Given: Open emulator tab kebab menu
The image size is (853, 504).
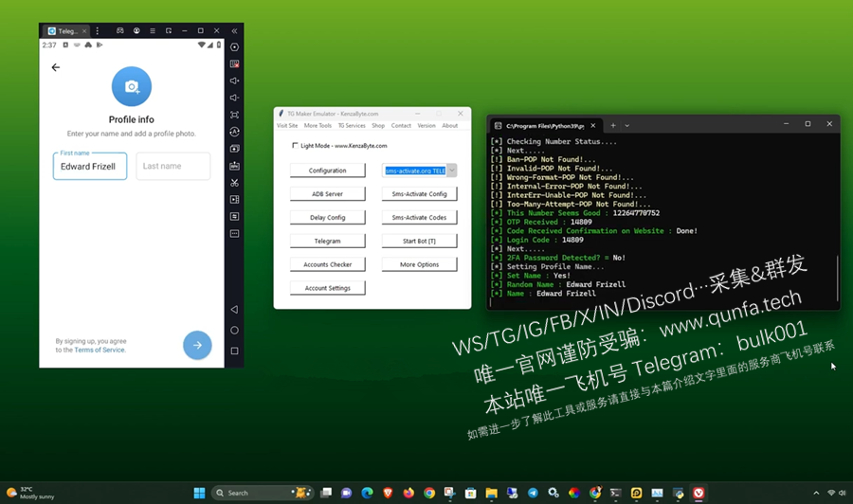Looking at the screenshot, I should click(x=98, y=31).
